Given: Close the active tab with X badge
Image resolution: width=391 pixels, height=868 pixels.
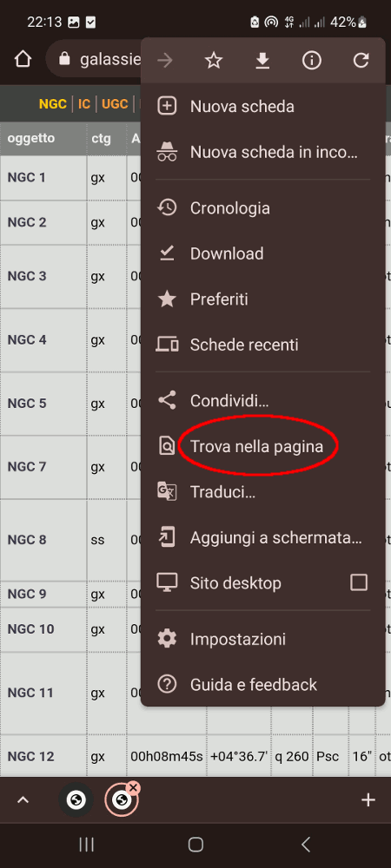Looking at the screenshot, I should coord(133,788).
